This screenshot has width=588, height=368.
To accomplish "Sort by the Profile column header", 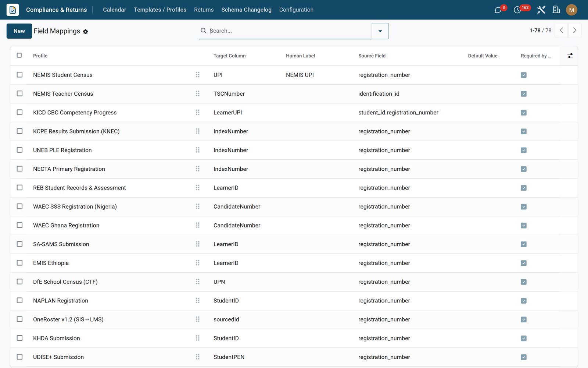I will 40,56.
